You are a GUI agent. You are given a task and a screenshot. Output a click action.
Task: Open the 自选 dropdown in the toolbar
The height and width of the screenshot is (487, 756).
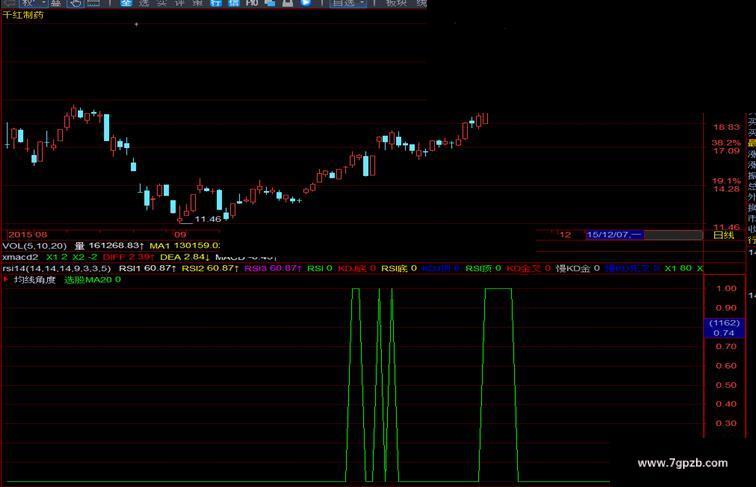(349, 3)
